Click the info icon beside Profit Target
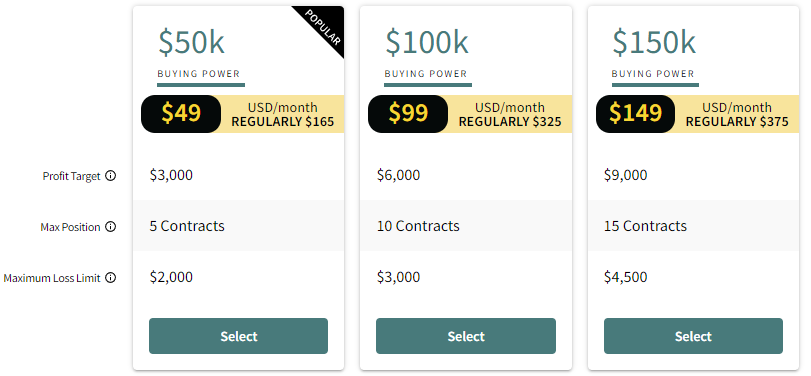This screenshot has width=811, height=376. click(x=111, y=176)
